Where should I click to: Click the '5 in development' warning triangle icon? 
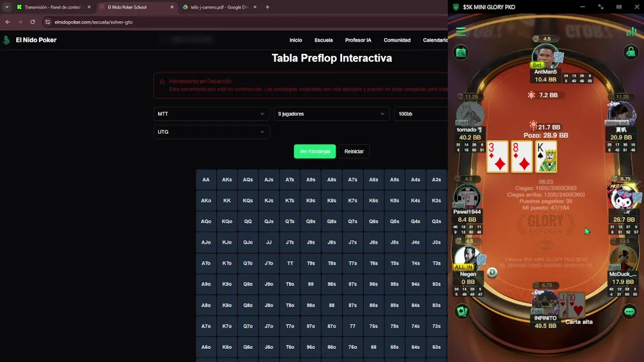point(162,81)
